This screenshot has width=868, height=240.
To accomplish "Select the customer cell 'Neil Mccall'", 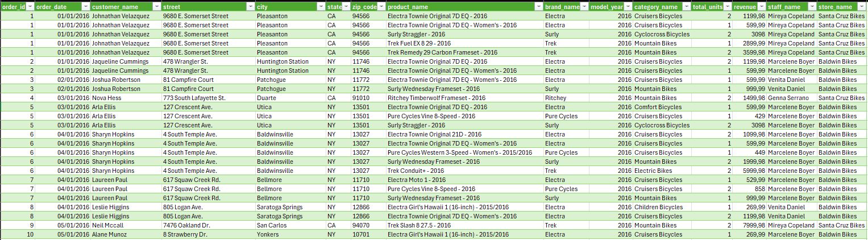I will (x=126, y=225).
